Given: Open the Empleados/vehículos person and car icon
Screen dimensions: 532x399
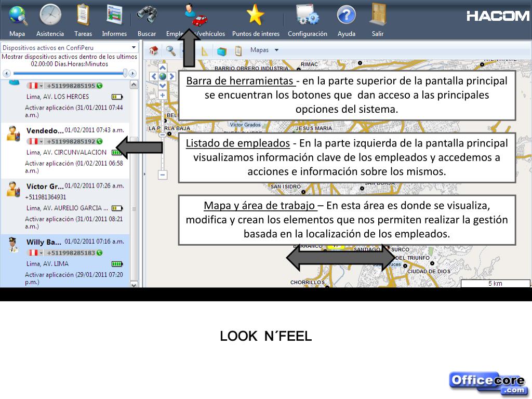Looking at the screenshot, I should tap(195, 15).
